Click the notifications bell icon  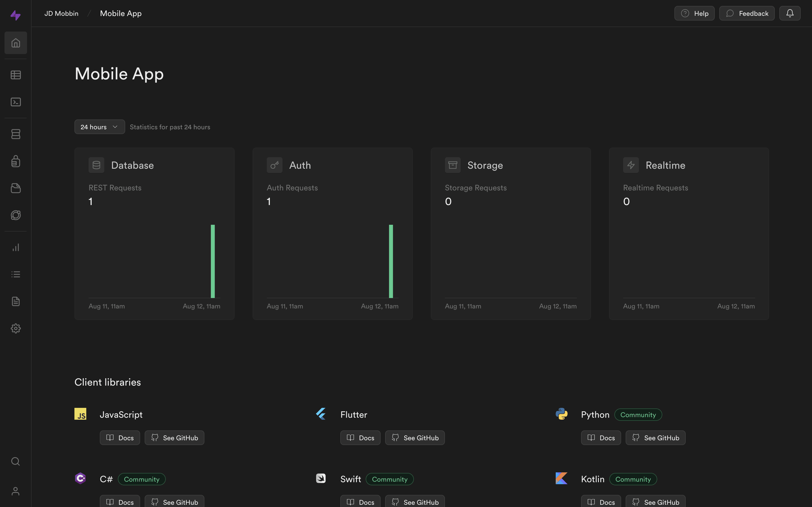coord(789,14)
